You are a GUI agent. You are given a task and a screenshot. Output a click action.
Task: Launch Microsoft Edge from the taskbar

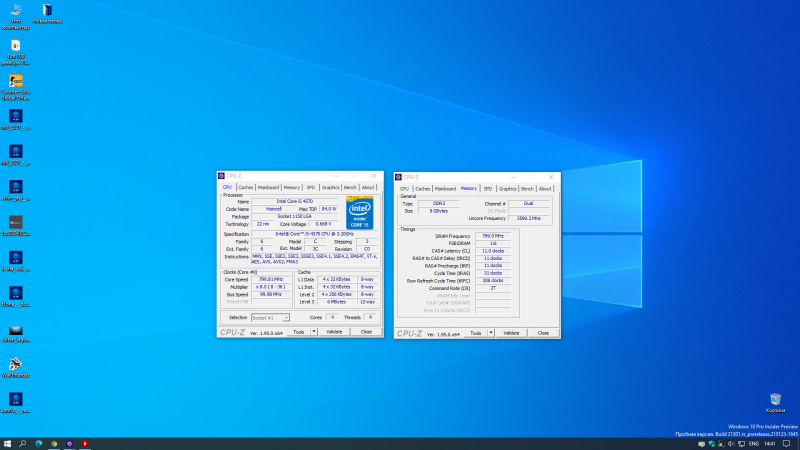click(x=39, y=443)
